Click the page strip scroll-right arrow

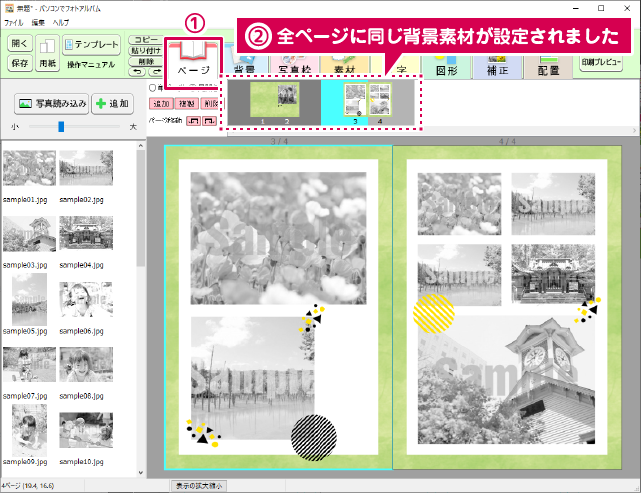pyautogui.click(x=634, y=131)
